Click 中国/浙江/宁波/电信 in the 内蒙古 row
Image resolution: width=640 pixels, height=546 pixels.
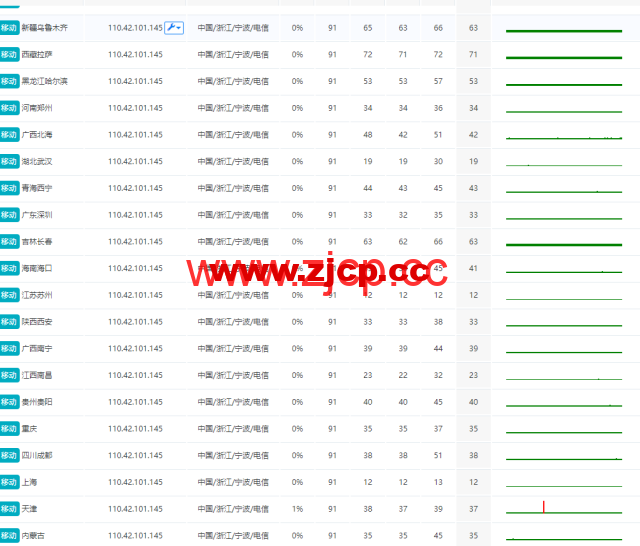(233, 535)
